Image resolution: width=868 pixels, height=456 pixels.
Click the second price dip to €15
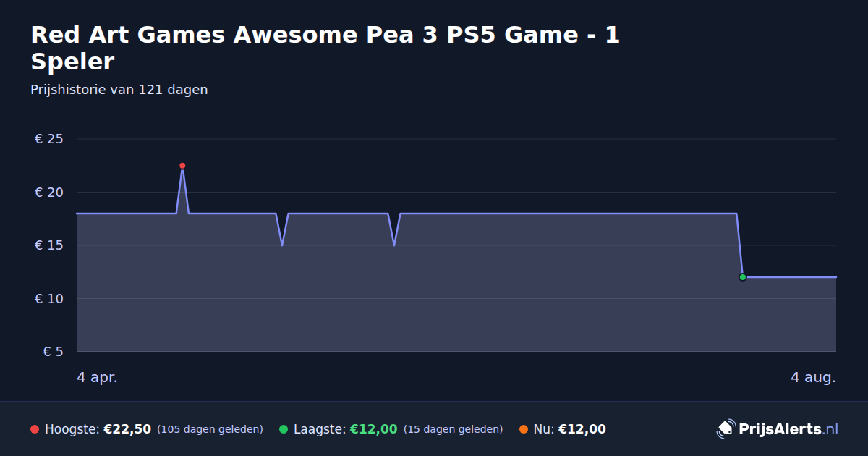tap(394, 245)
